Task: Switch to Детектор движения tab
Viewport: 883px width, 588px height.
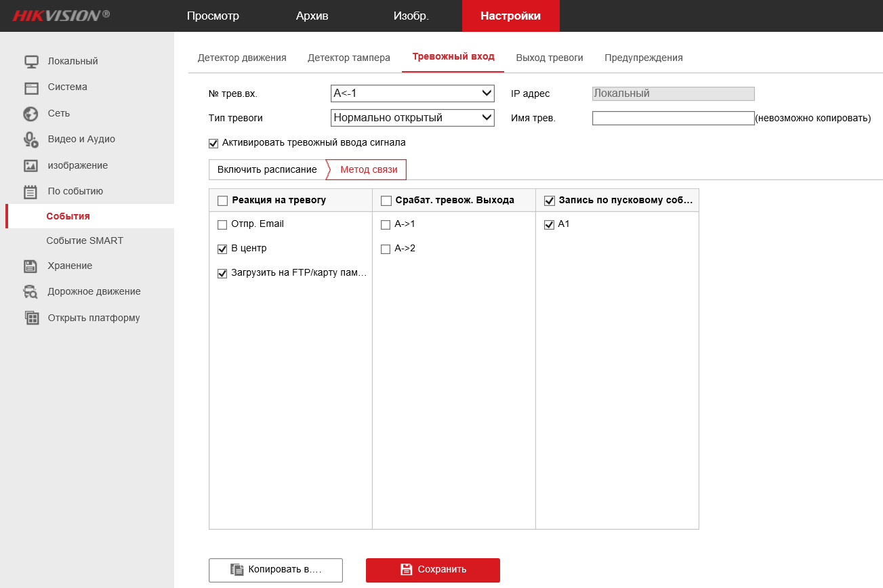Action: 242,58
